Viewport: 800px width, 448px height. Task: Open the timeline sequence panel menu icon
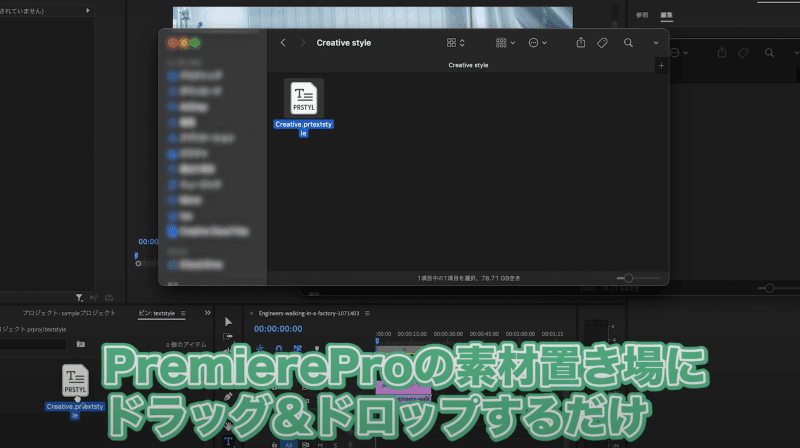(x=367, y=313)
